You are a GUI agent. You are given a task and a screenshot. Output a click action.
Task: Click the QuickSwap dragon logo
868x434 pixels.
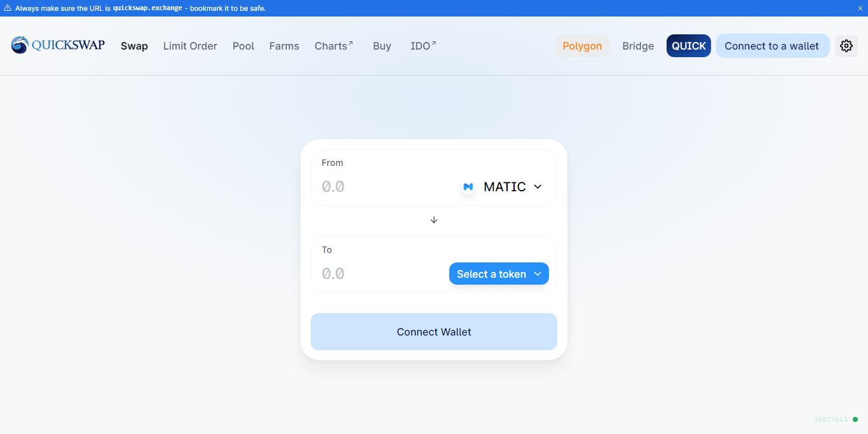[20, 45]
